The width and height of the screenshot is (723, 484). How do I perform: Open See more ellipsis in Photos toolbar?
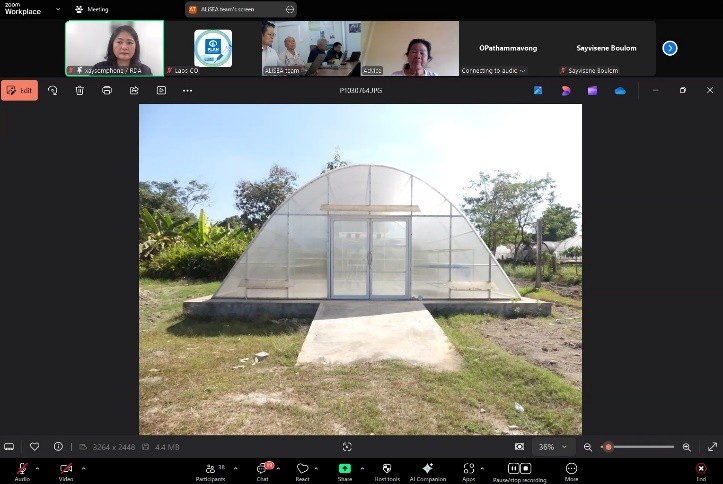point(188,90)
